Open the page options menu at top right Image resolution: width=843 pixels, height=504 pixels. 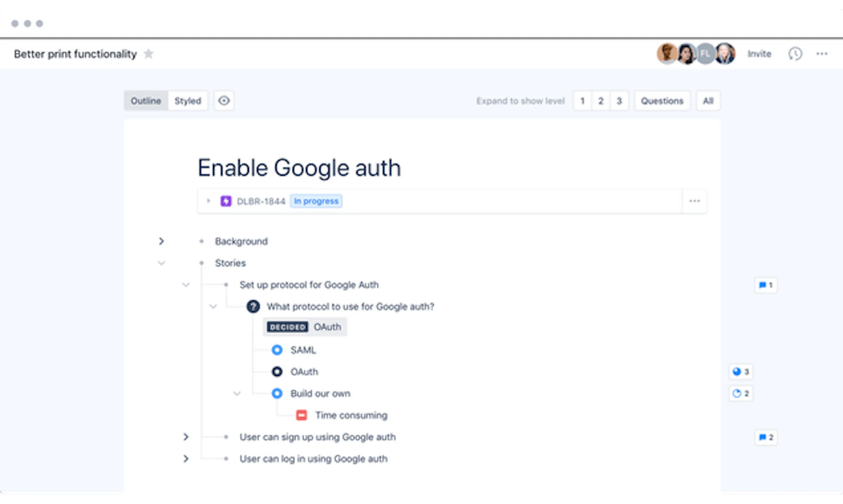click(822, 54)
